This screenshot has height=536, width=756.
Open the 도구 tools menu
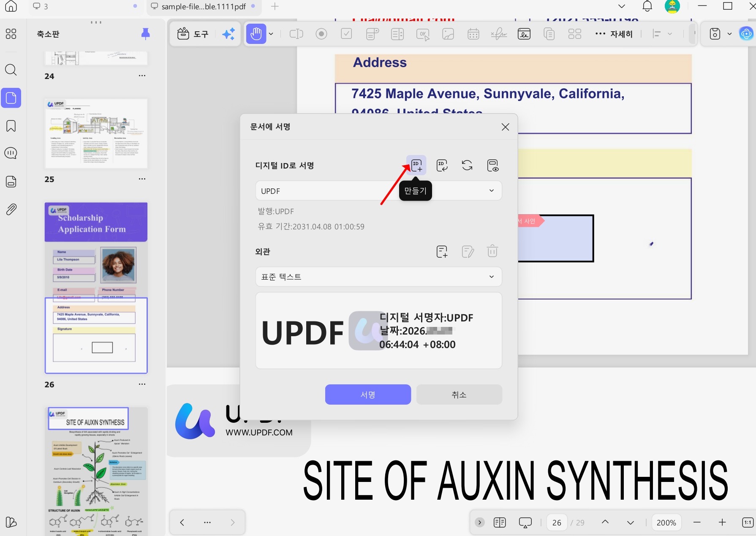coord(193,34)
